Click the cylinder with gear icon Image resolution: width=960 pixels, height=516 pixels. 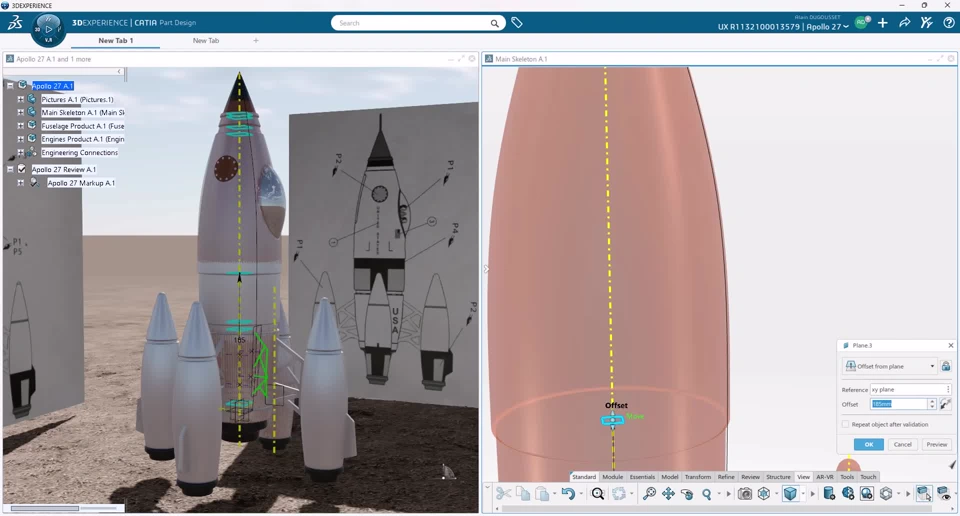(x=828, y=493)
